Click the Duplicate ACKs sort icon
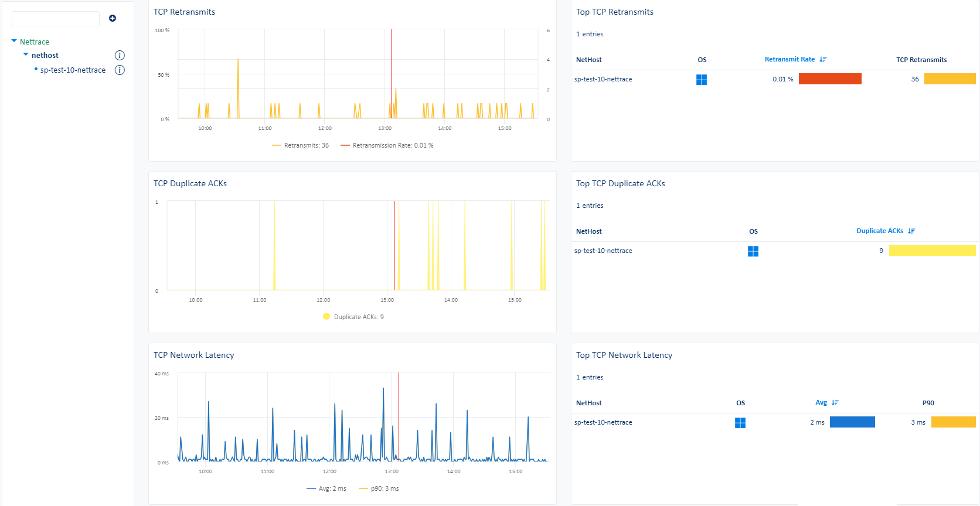Viewport: 980px width, 506px height. point(911,231)
